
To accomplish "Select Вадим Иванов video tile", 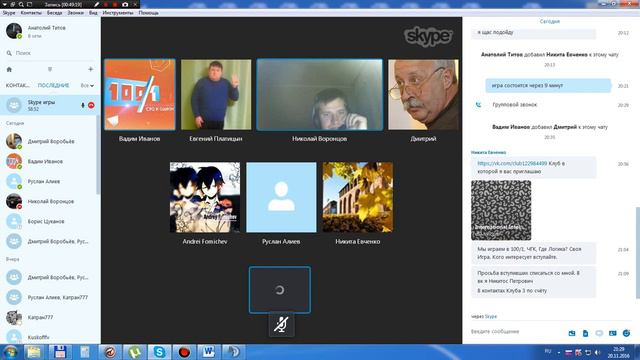I will [140, 94].
